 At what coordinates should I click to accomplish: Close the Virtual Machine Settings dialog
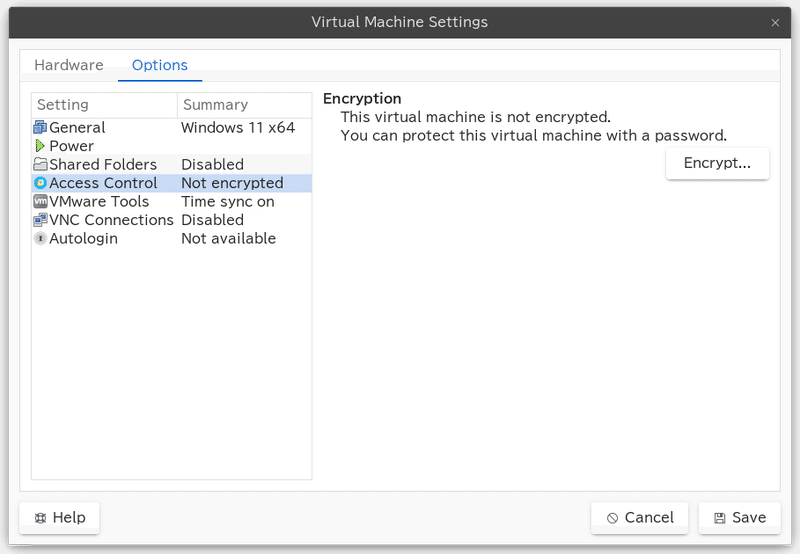point(775,22)
